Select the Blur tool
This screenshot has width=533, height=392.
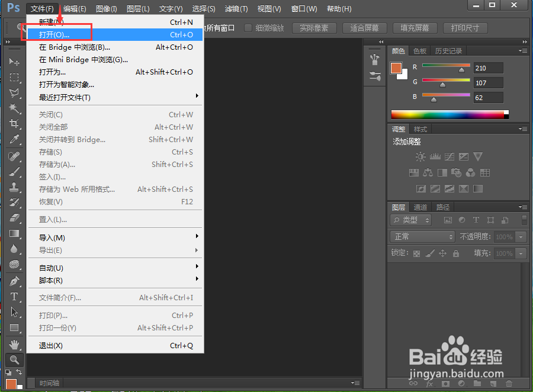point(14,249)
